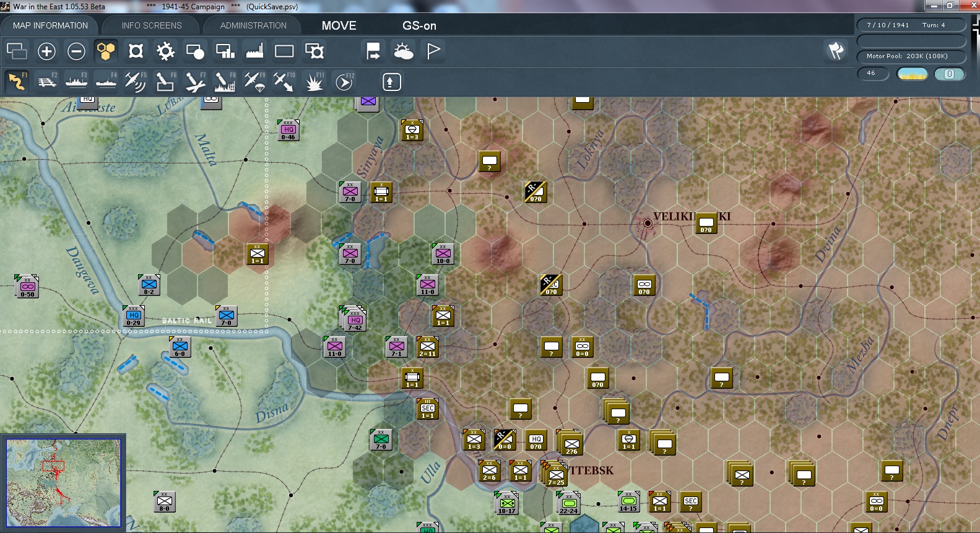Select the F11 explosion mode icon
The image size is (980, 533).
(314, 81)
